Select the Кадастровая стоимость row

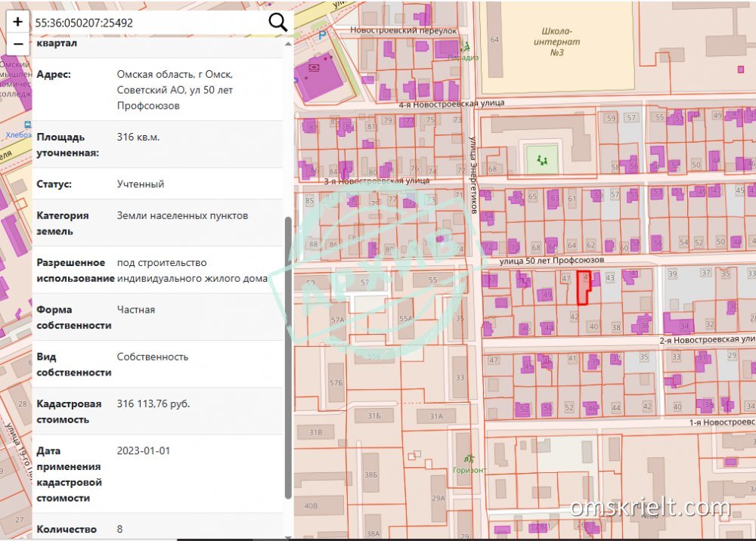click(157, 411)
